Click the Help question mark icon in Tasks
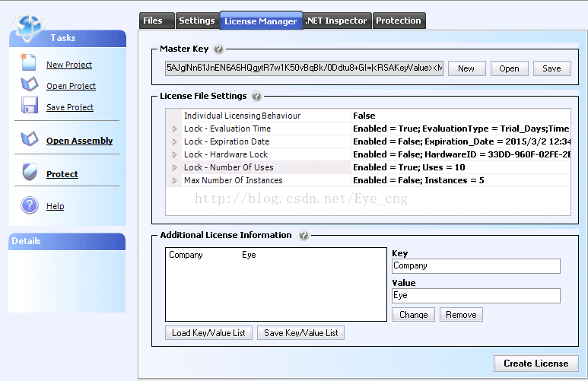 tap(30, 205)
